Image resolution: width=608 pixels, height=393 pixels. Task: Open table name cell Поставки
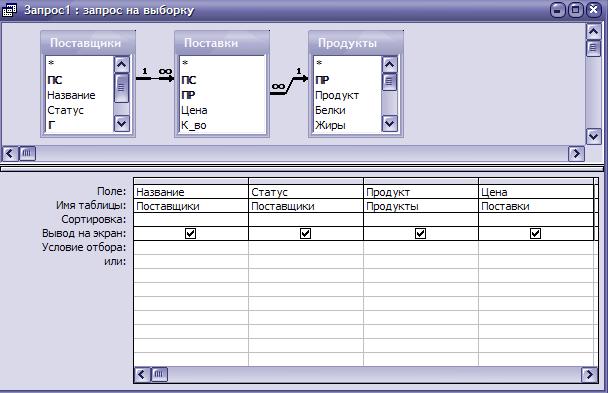pos(536,206)
